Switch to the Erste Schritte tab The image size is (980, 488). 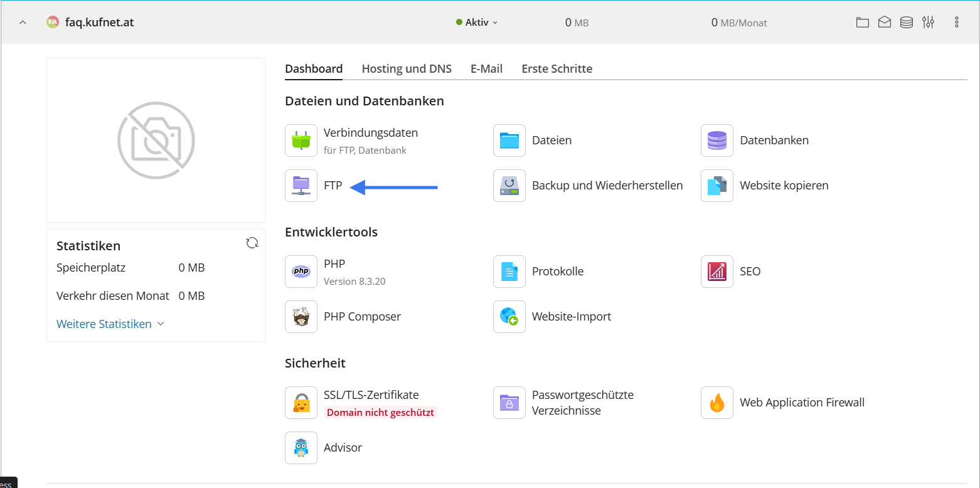[x=557, y=69]
